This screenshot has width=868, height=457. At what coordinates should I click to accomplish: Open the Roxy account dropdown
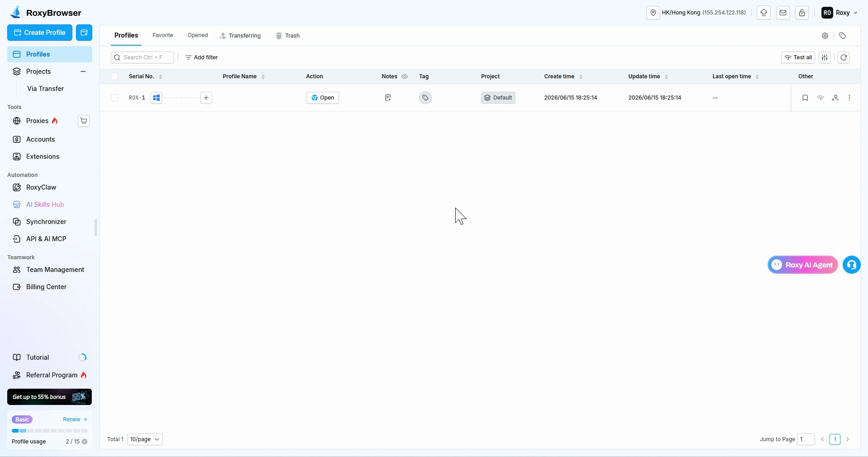click(840, 13)
